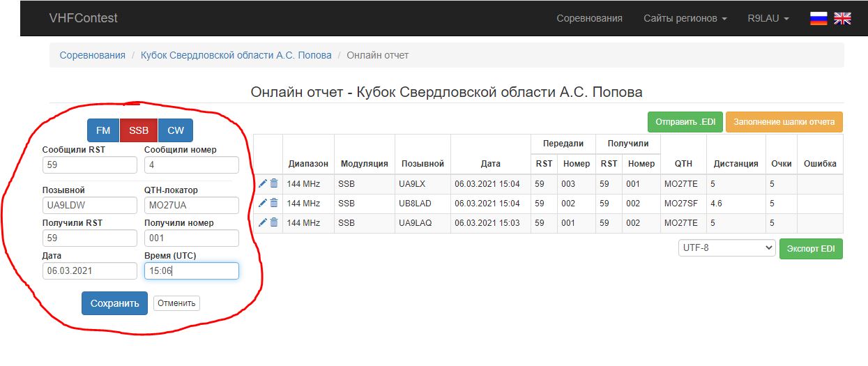Focus the Сообщили RST field
Image resolution: width=868 pixels, height=366 pixels.
pyautogui.click(x=90, y=165)
